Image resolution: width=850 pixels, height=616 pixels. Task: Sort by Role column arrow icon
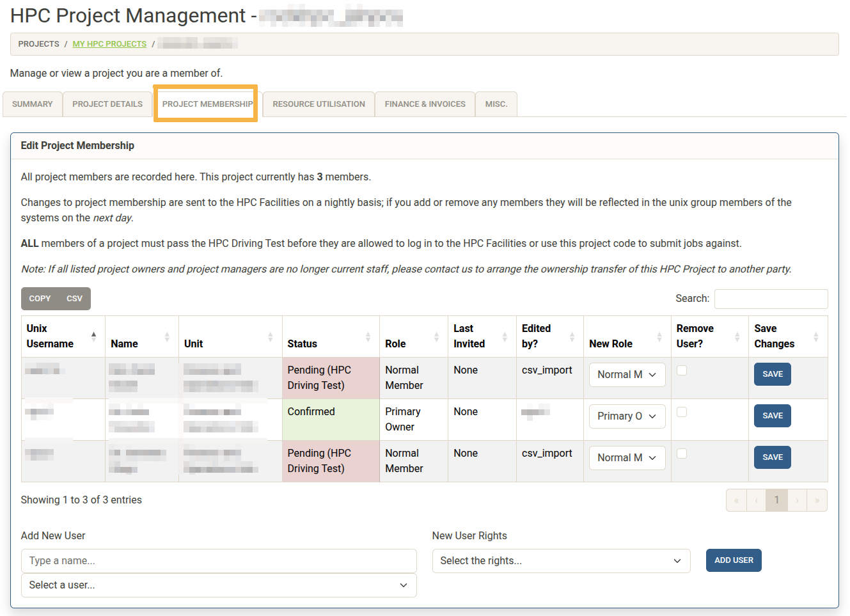click(437, 336)
